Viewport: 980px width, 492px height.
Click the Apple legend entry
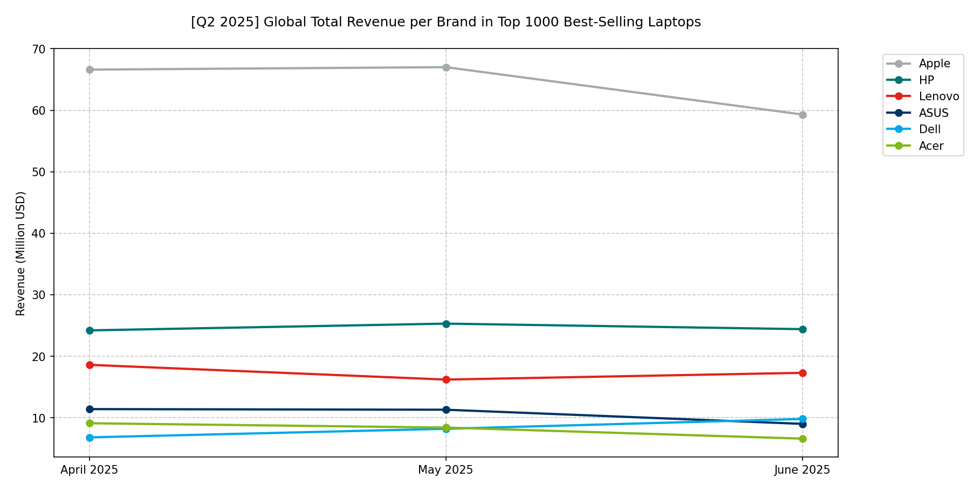[919, 64]
